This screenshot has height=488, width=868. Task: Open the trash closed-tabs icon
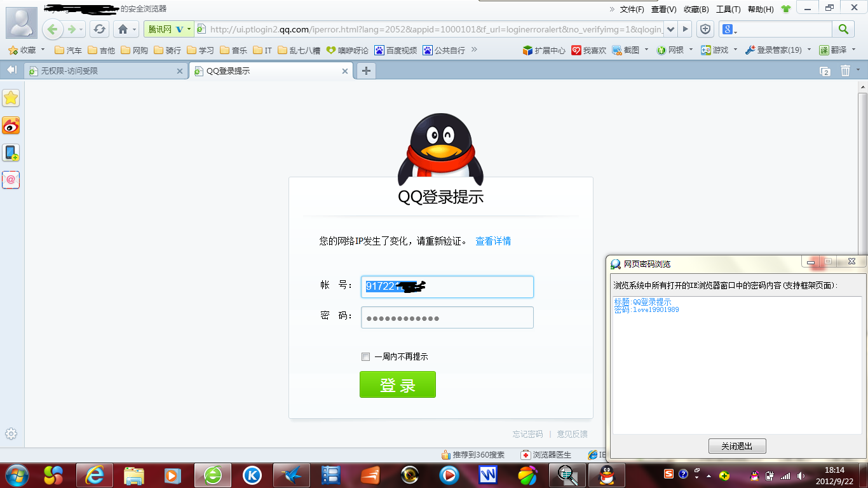click(x=845, y=71)
